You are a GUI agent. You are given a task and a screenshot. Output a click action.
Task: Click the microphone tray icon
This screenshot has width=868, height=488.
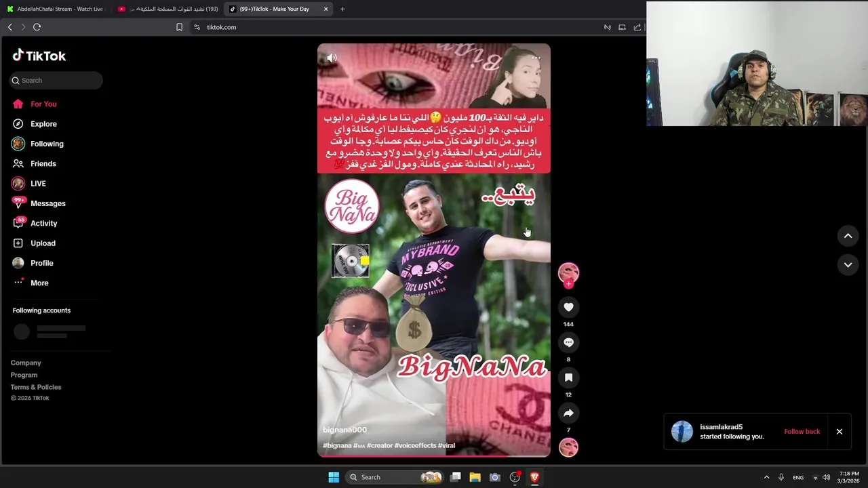point(781,477)
